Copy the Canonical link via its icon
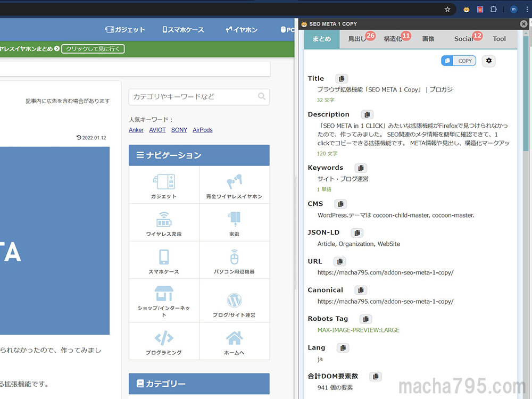Image resolution: width=532 pixels, height=399 pixels. [361, 290]
